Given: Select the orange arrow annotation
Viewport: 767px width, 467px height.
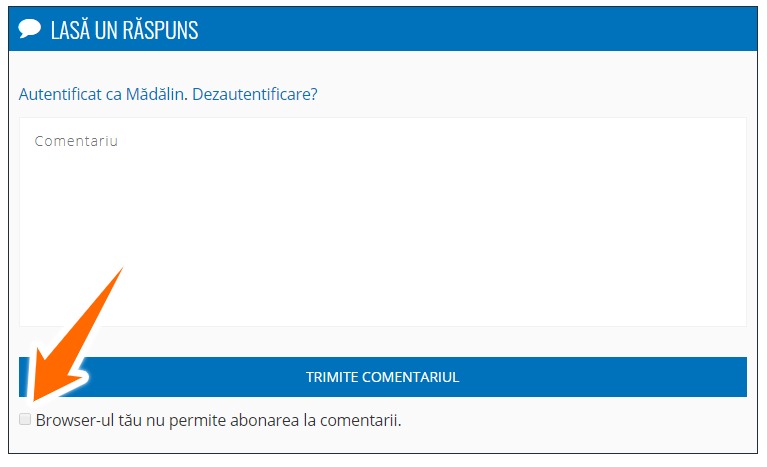Looking at the screenshot, I should [x=75, y=334].
